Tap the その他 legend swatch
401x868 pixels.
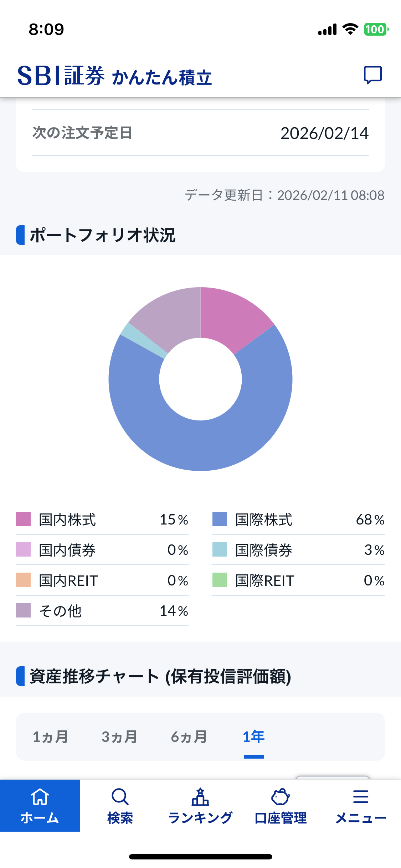tap(24, 610)
